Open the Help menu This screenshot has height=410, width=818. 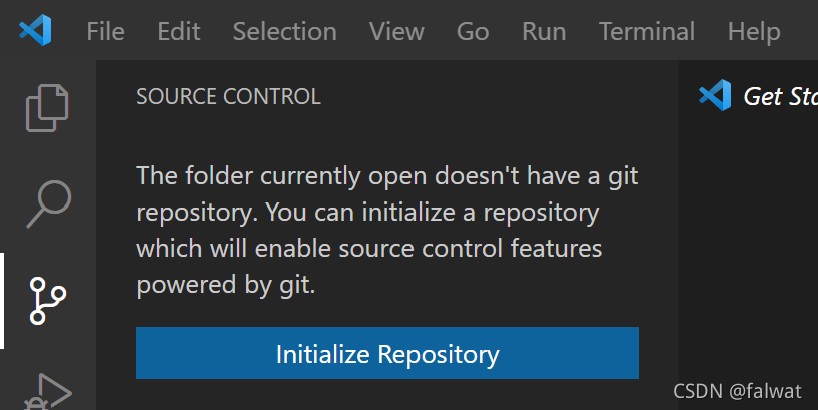tap(754, 31)
